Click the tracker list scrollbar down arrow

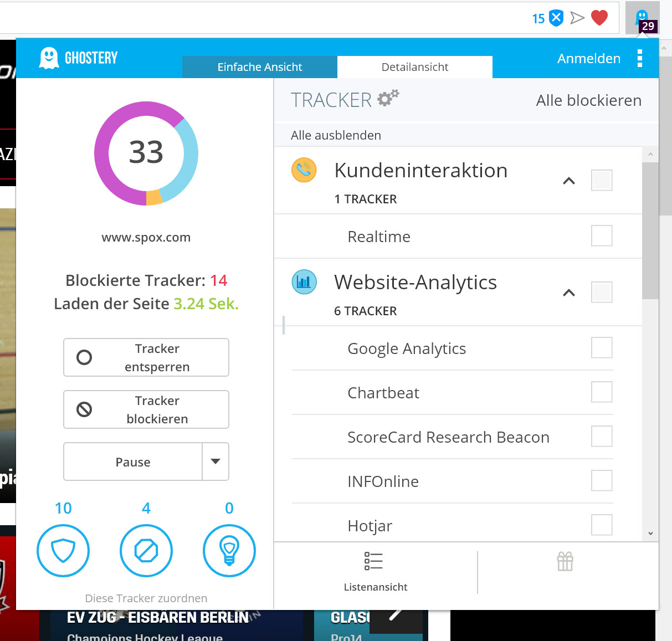click(x=650, y=534)
